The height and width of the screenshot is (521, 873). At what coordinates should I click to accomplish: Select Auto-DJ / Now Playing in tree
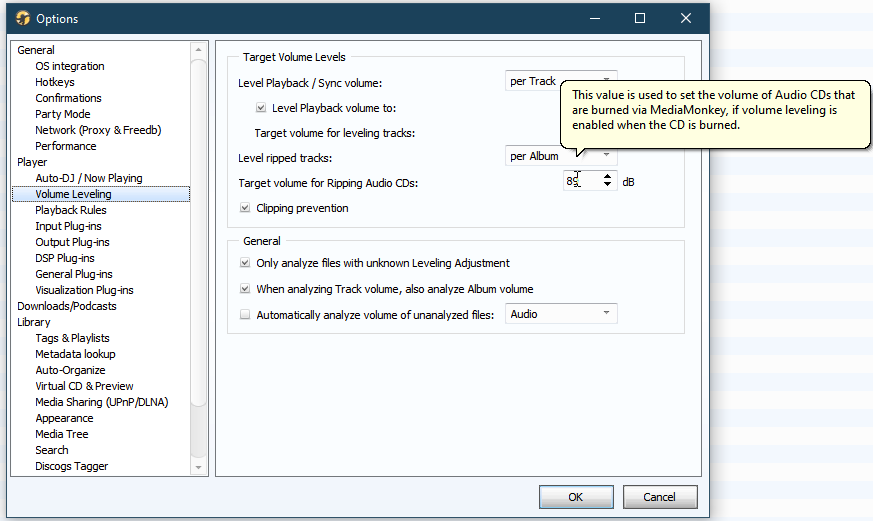89,178
